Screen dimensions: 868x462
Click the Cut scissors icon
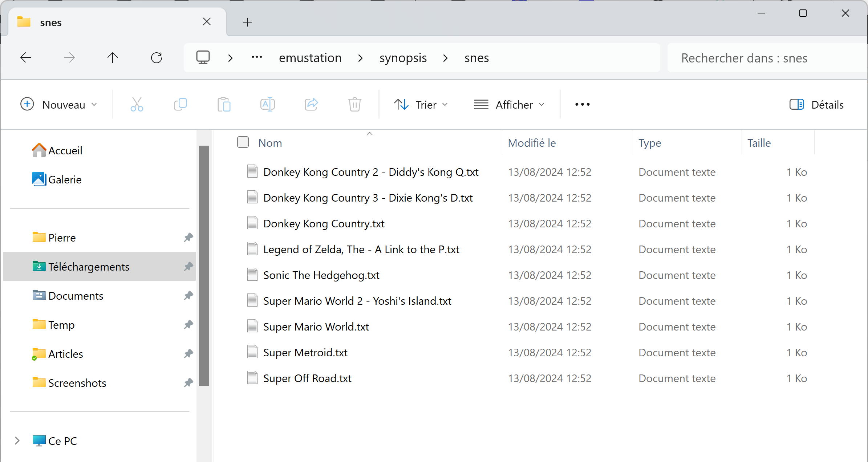(x=137, y=105)
